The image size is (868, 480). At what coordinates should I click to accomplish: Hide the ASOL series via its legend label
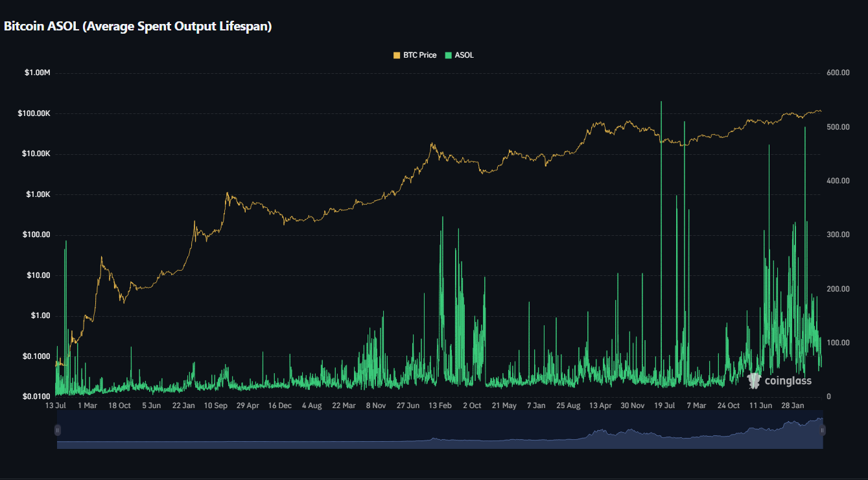point(464,56)
